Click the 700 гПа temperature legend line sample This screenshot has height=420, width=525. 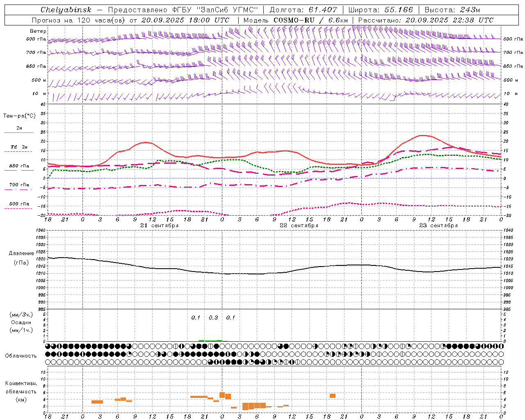[18, 189]
